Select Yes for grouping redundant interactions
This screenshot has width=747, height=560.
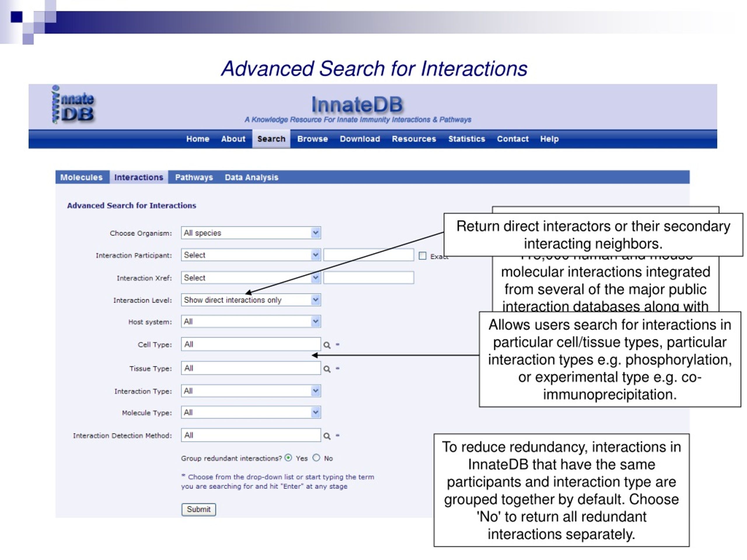[288, 458]
